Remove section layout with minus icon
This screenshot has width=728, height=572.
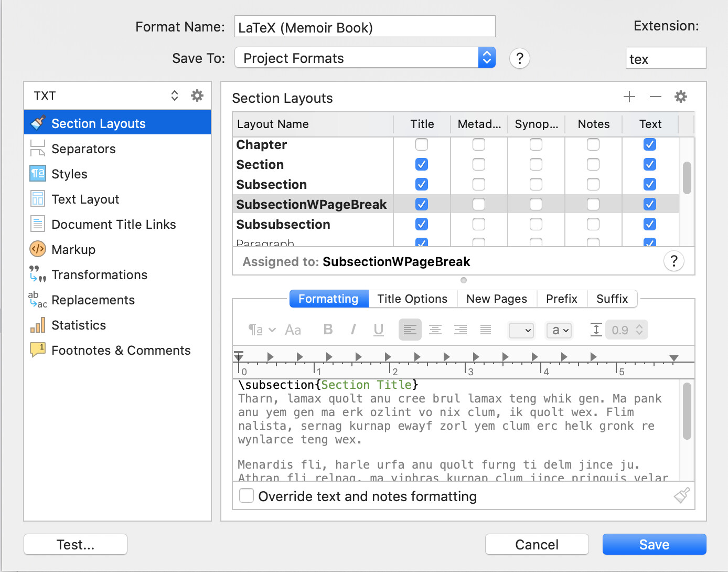coord(655,97)
